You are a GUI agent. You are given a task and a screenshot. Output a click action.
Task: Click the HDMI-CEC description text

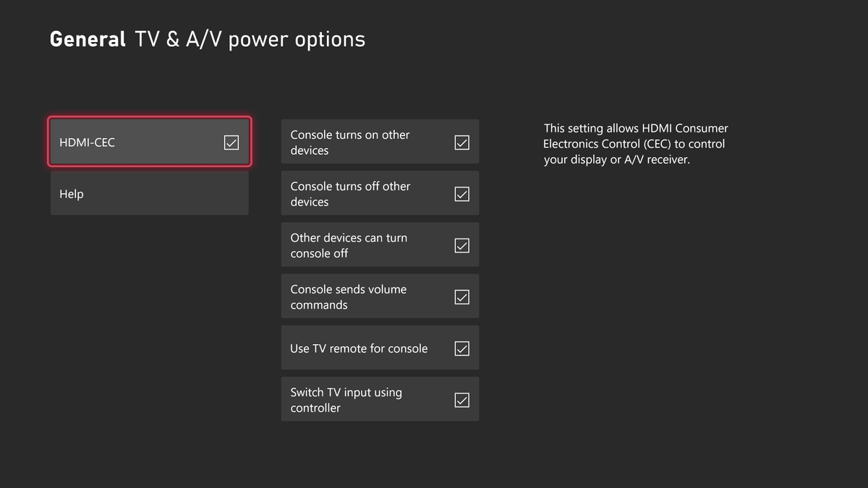click(636, 143)
